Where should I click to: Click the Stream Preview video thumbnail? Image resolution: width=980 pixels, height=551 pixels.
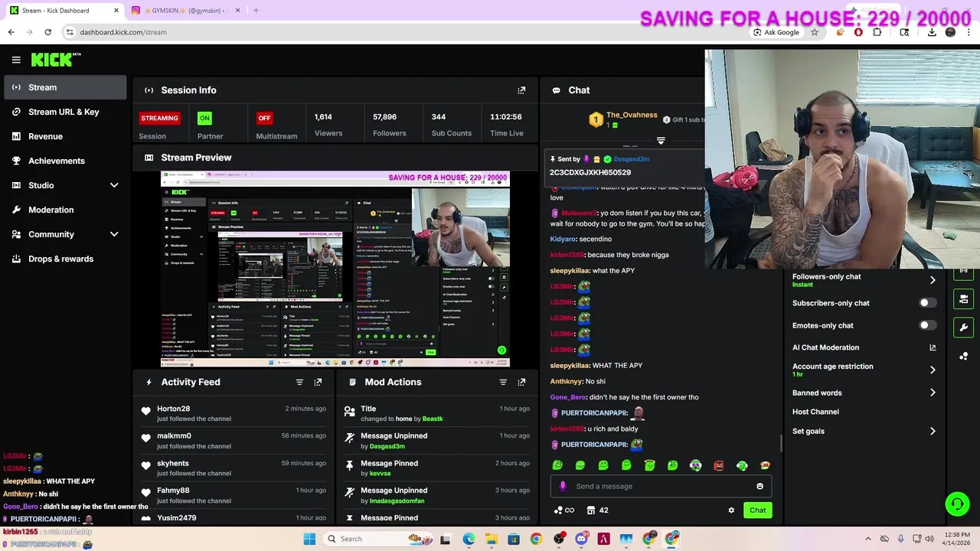pyautogui.click(x=335, y=269)
